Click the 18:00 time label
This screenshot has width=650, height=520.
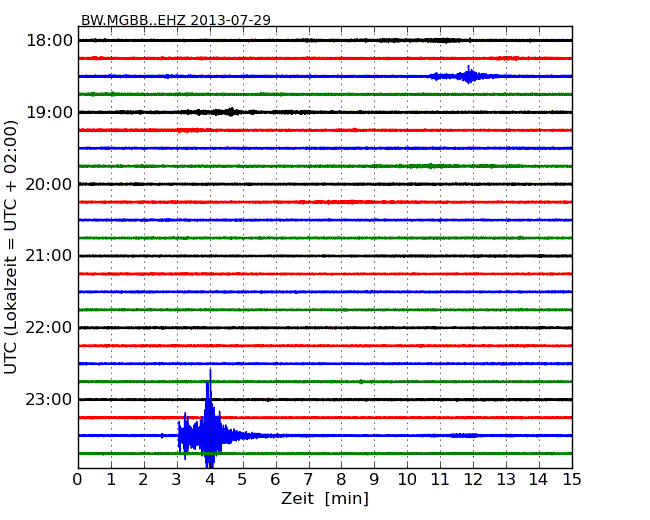pos(49,41)
